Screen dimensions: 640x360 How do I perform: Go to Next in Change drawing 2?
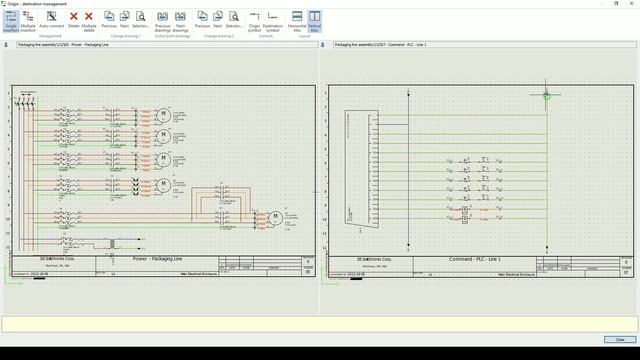click(218, 20)
